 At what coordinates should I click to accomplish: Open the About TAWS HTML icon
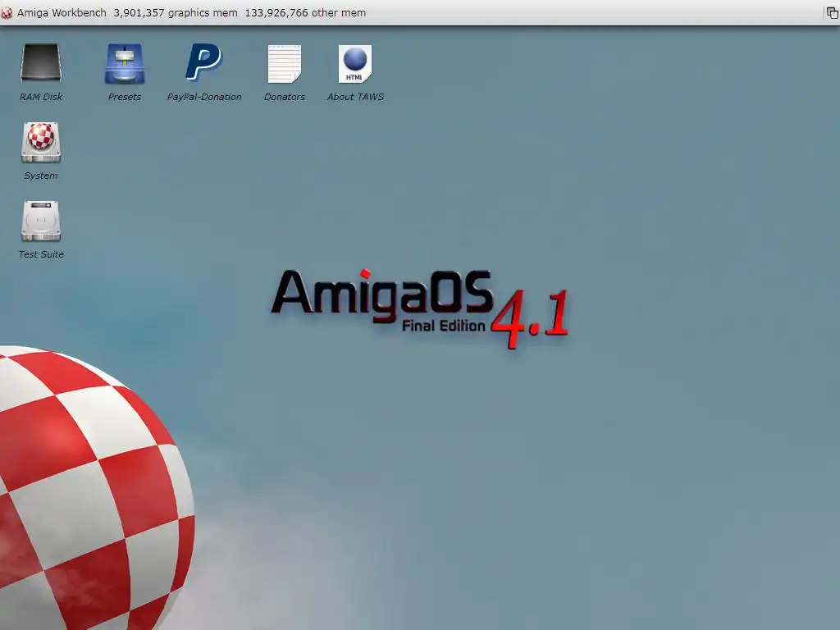[355, 64]
